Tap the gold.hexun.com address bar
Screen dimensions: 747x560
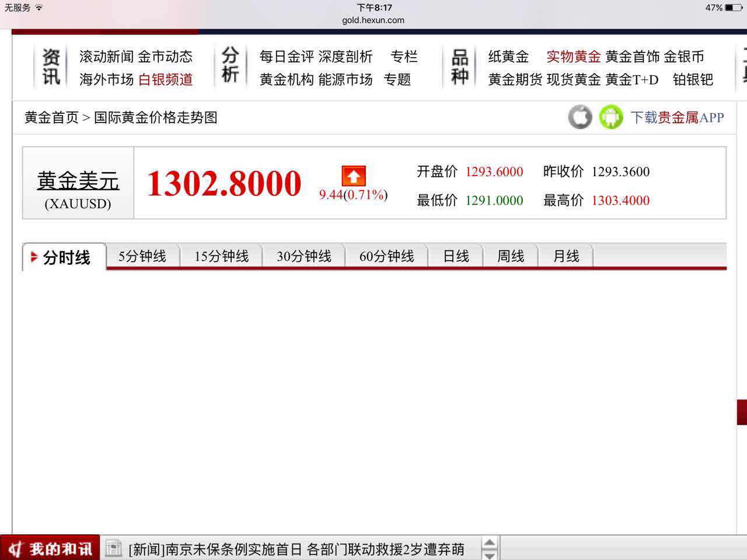pyautogui.click(x=373, y=20)
